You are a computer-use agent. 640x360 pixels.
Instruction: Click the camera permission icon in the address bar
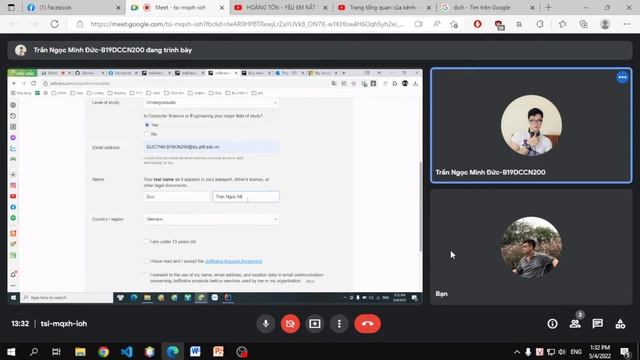point(418,24)
